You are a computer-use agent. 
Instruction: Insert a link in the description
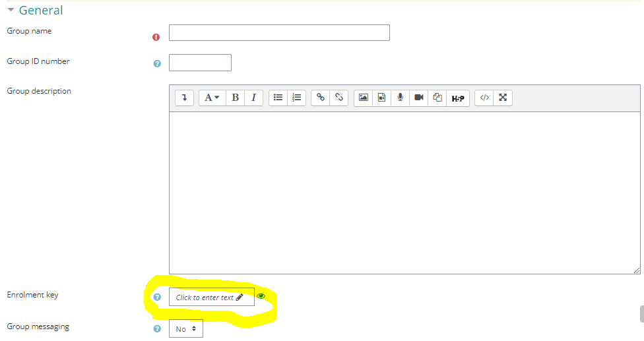(x=321, y=98)
